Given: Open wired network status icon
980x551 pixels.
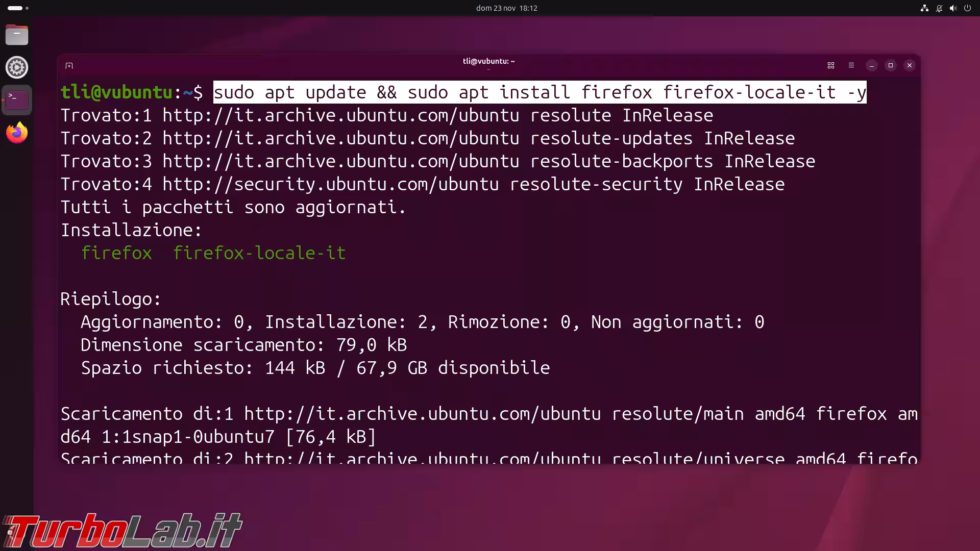Looking at the screenshot, I should (924, 8).
